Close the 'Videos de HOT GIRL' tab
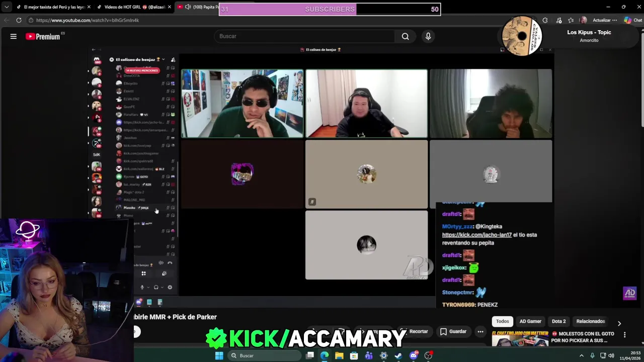Image resolution: width=644 pixels, height=362 pixels. pyautogui.click(x=170, y=7)
